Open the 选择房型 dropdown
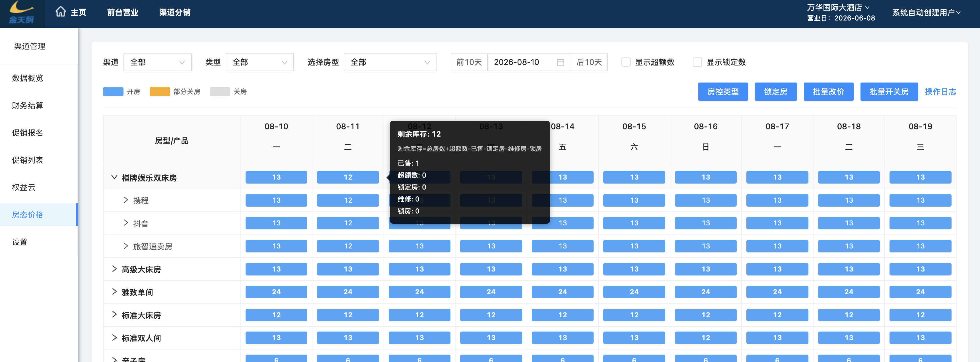 click(390, 62)
